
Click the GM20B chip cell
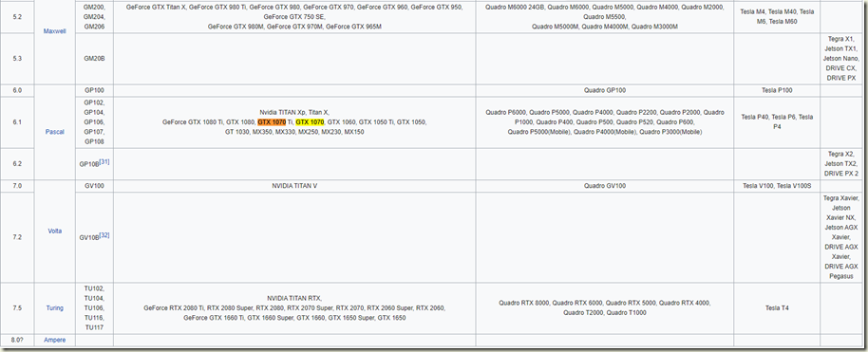coord(94,58)
